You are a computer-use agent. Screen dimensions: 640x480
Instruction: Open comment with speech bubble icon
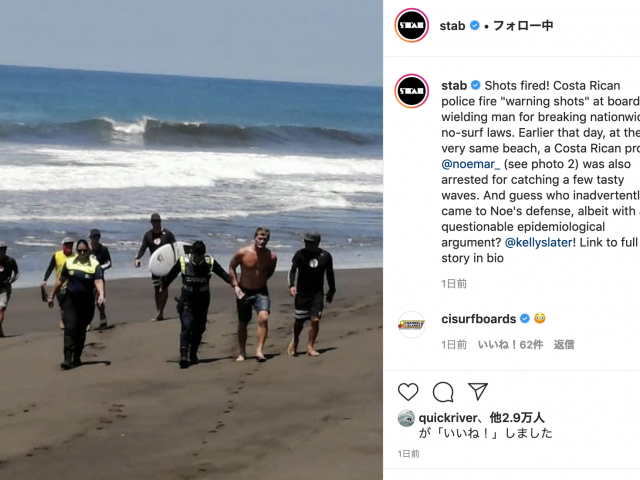tap(443, 392)
